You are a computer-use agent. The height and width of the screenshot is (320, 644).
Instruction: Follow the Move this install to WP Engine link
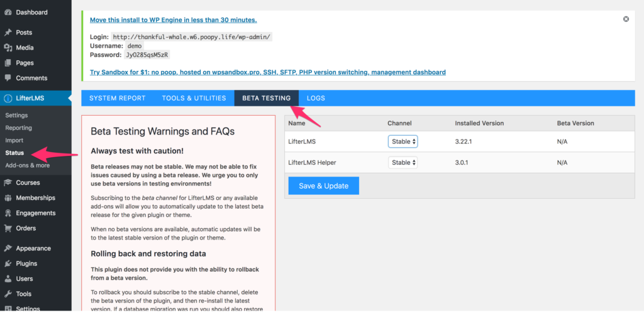[x=174, y=19]
